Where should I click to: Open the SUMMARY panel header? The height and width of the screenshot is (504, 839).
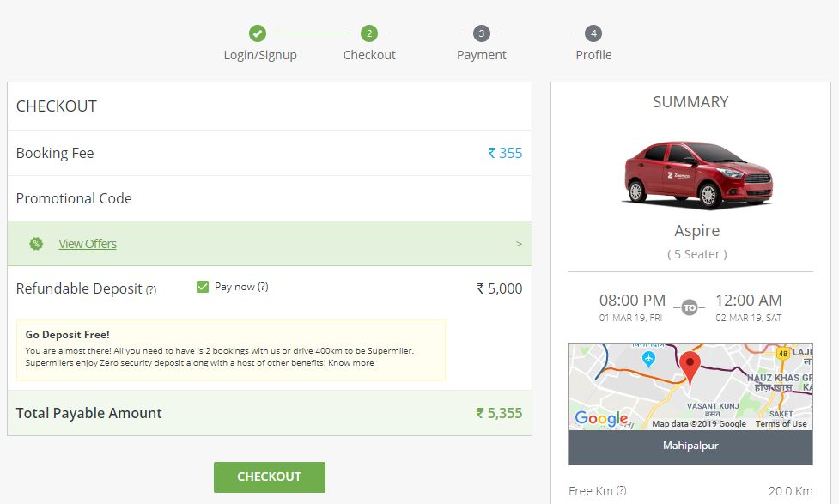coord(690,101)
